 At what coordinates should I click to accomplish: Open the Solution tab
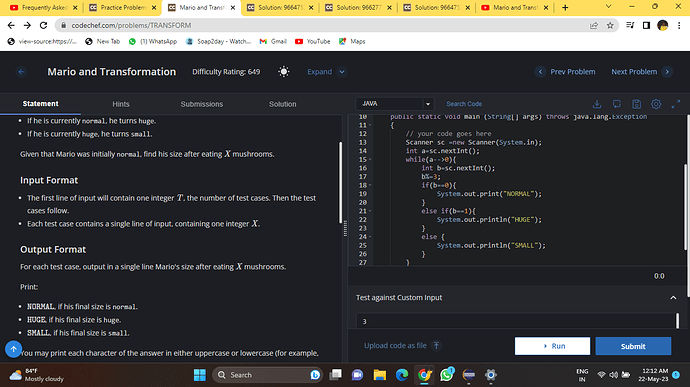tap(283, 104)
